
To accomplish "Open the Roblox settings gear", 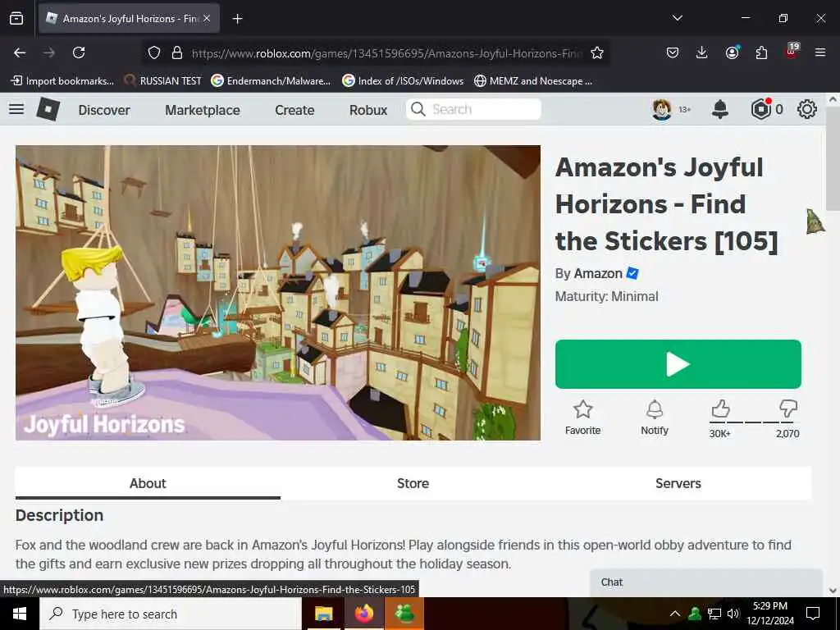I will [807, 109].
